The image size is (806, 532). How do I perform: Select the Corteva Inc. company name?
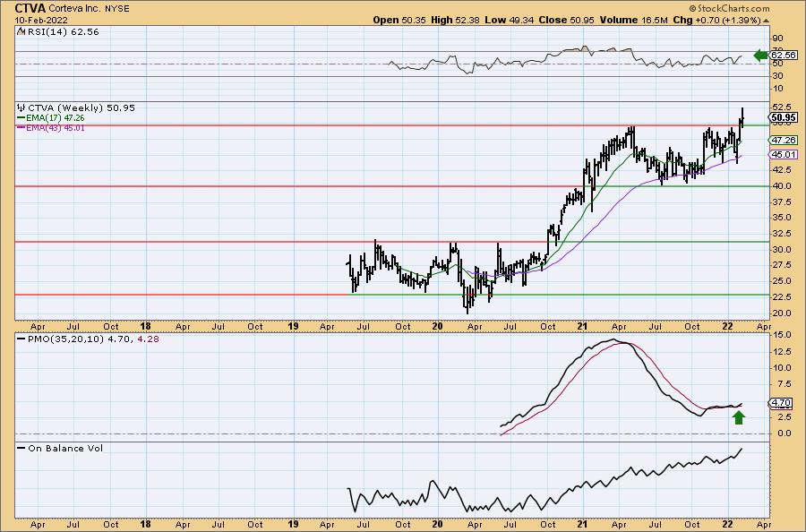click(75, 9)
